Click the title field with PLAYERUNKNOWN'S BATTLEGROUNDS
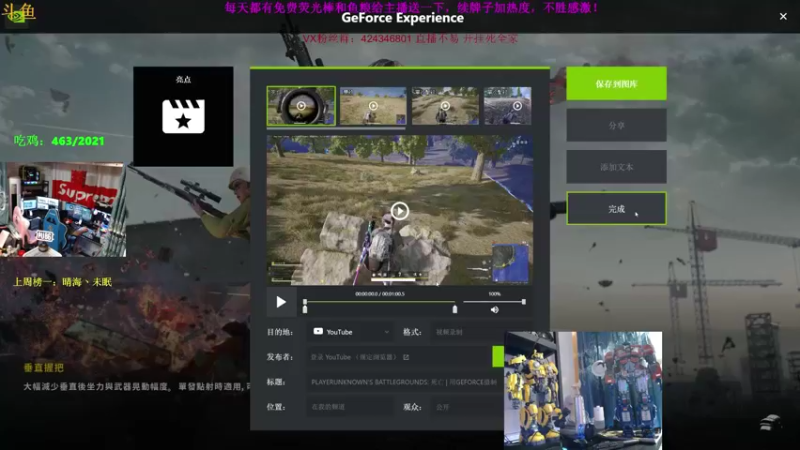This screenshot has width=800, height=450. 405,382
